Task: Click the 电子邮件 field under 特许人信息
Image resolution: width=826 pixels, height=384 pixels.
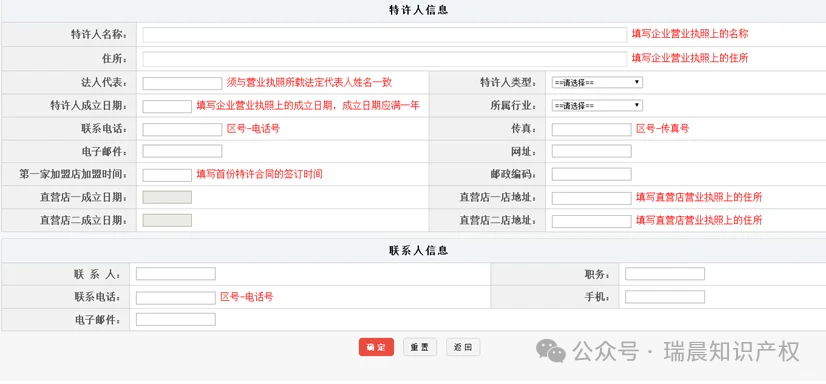Action: [182, 151]
